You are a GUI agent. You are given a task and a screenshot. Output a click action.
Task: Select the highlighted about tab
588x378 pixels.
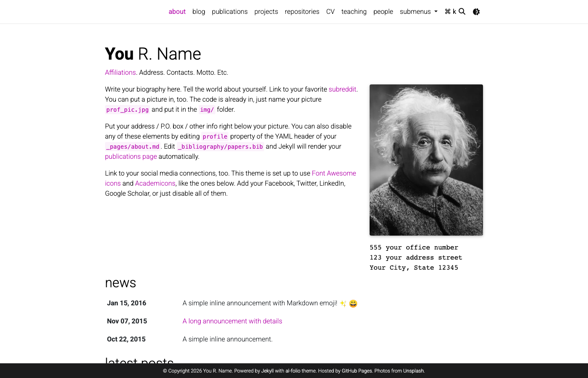click(177, 12)
